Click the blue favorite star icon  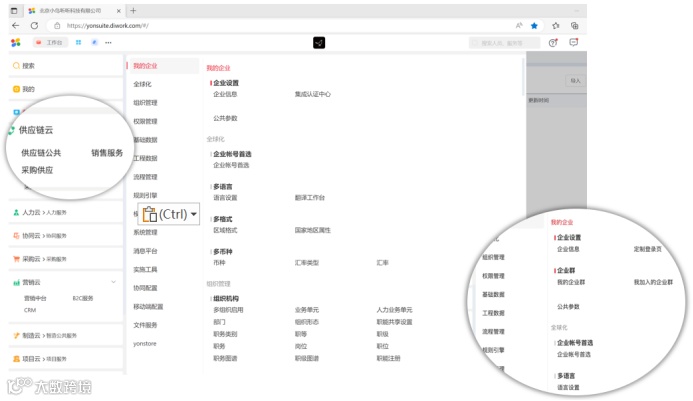534,26
